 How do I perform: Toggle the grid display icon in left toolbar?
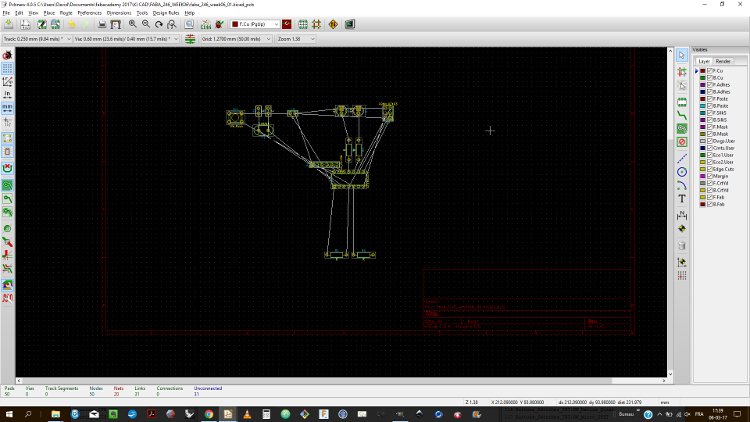8,68
